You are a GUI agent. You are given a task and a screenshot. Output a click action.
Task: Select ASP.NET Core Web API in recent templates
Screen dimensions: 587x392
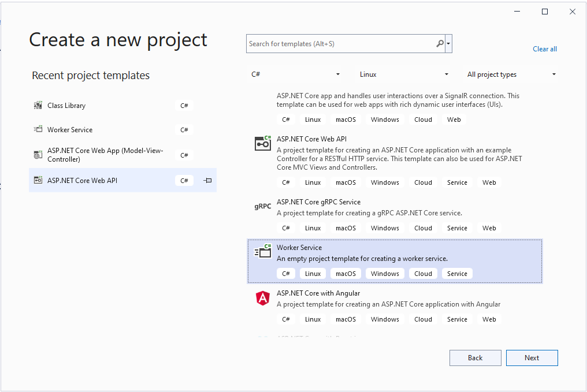123,180
